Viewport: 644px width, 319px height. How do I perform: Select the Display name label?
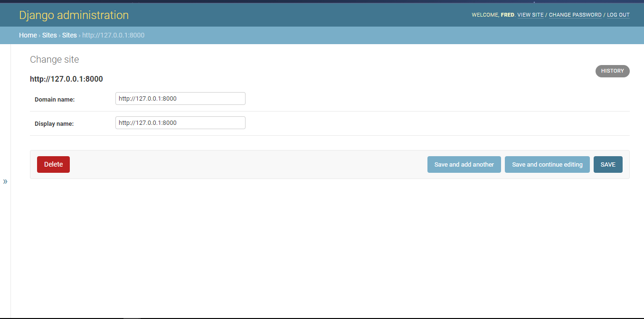coord(54,124)
